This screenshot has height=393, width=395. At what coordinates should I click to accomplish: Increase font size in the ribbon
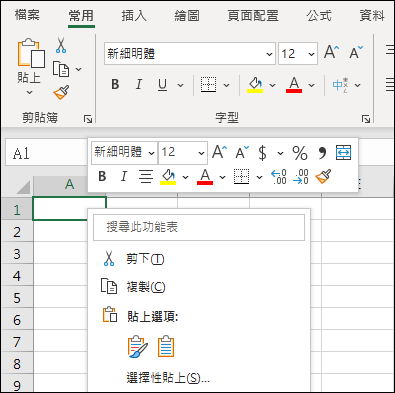click(x=331, y=53)
